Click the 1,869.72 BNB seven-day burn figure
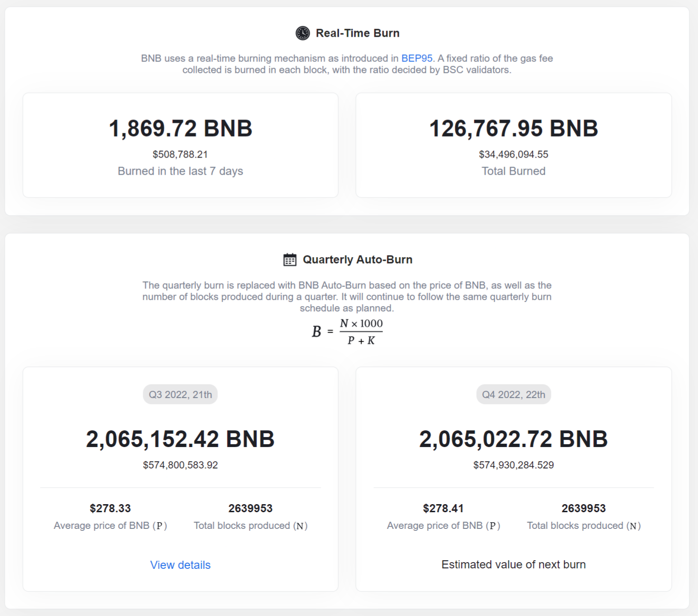The height and width of the screenshot is (616, 698). pyautogui.click(x=180, y=129)
